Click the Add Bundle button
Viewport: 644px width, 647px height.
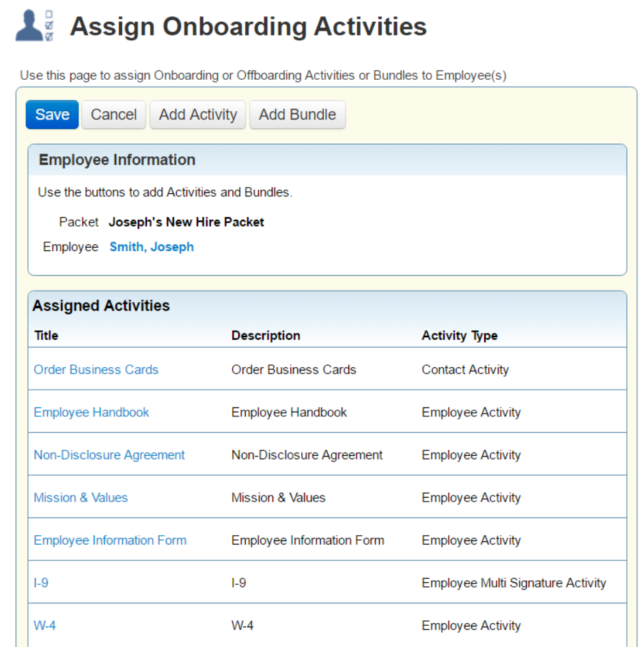point(297,115)
